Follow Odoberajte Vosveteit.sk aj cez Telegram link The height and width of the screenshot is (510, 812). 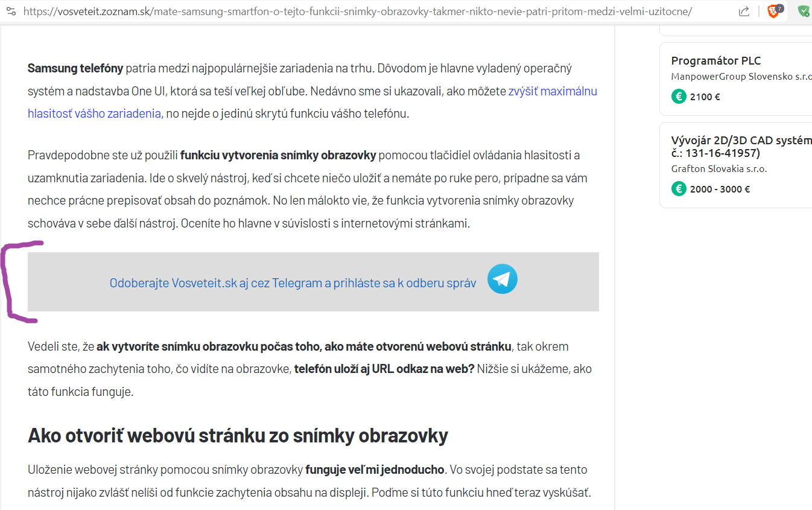[292, 282]
